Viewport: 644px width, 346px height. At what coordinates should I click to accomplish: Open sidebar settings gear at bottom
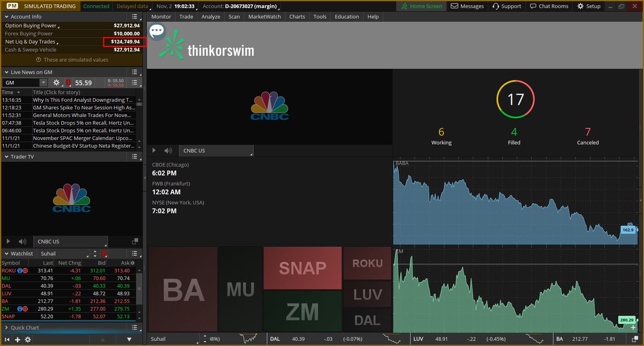28,340
